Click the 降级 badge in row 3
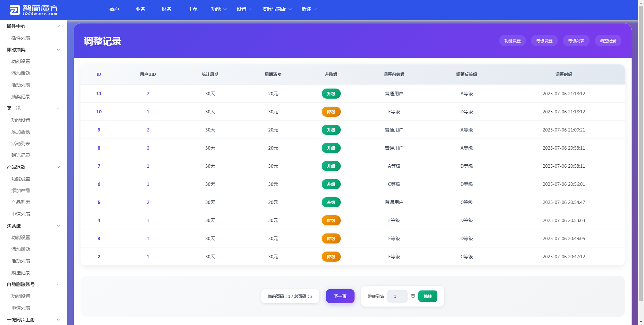 [x=331, y=238]
